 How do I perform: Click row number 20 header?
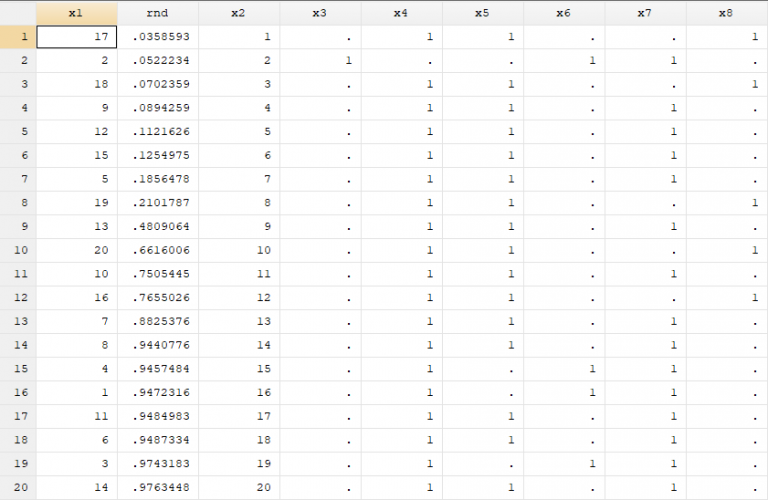[18, 487]
